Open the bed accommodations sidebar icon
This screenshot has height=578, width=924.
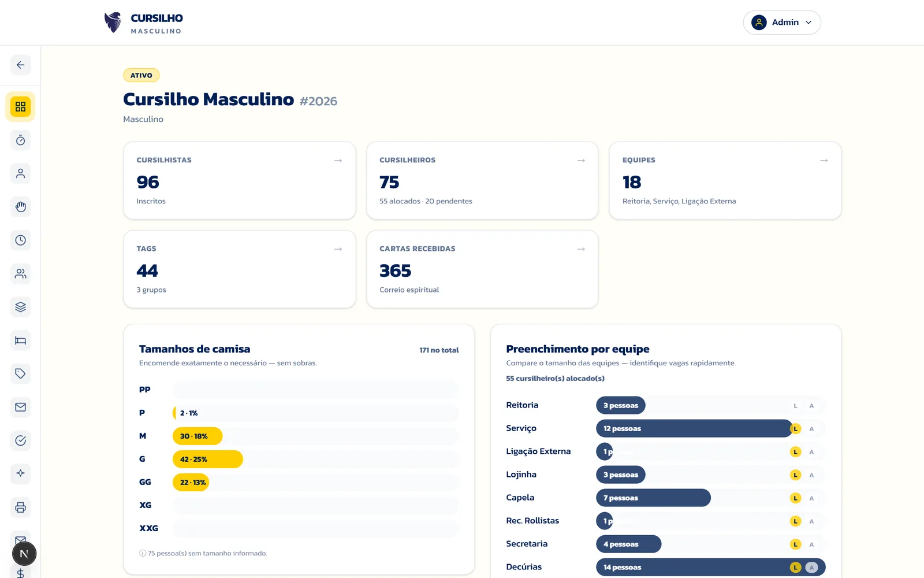click(x=20, y=340)
